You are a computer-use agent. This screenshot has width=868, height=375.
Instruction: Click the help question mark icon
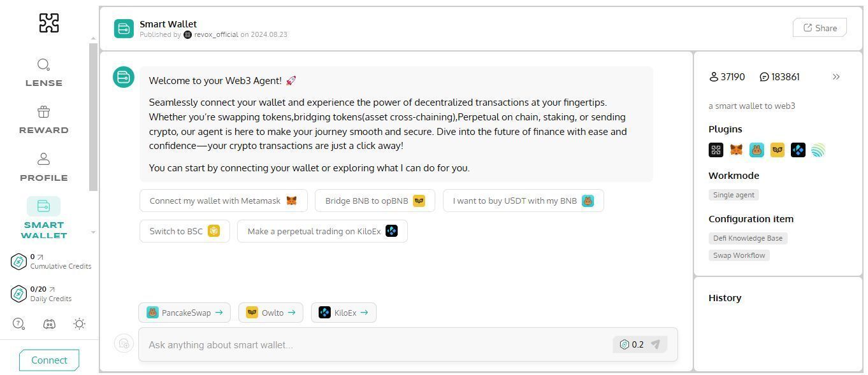(18, 324)
